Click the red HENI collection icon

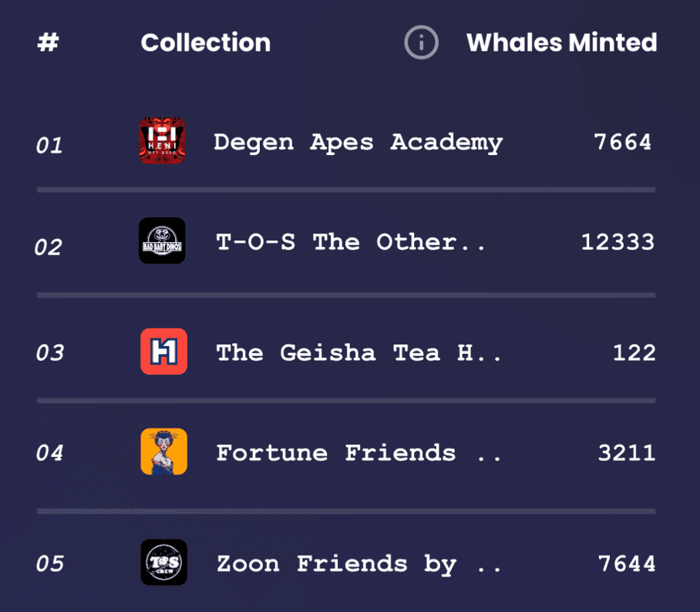[163, 140]
